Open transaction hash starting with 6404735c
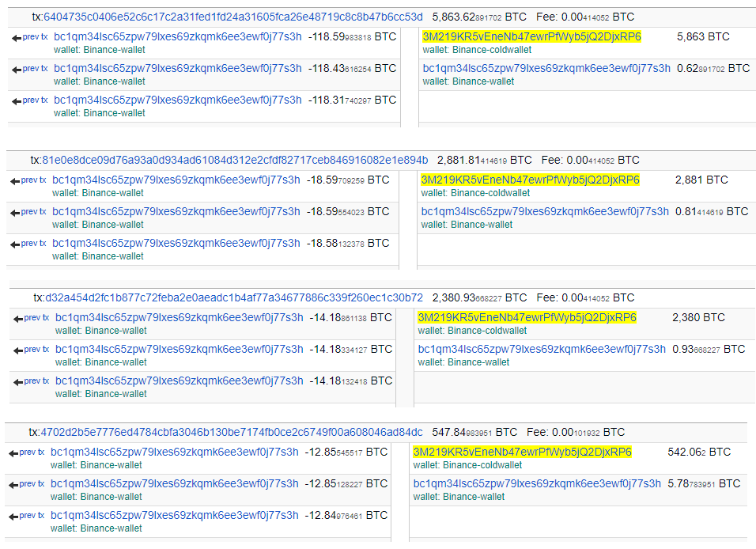 click(x=232, y=17)
